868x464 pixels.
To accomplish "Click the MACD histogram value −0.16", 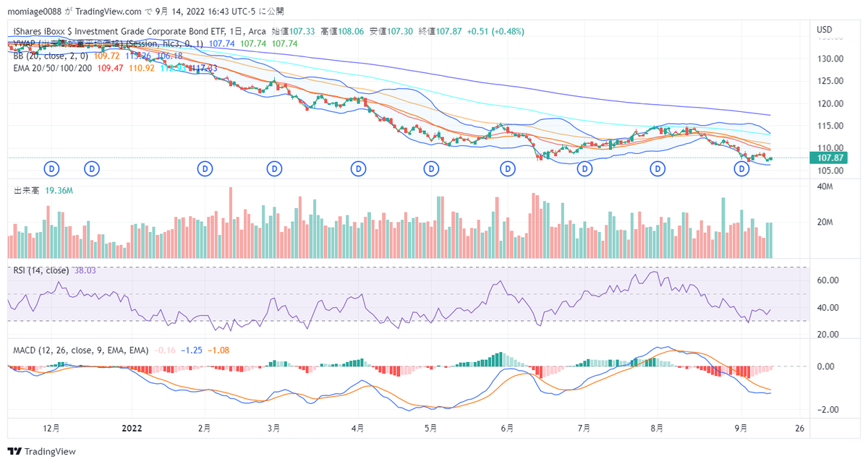I will click(x=166, y=350).
